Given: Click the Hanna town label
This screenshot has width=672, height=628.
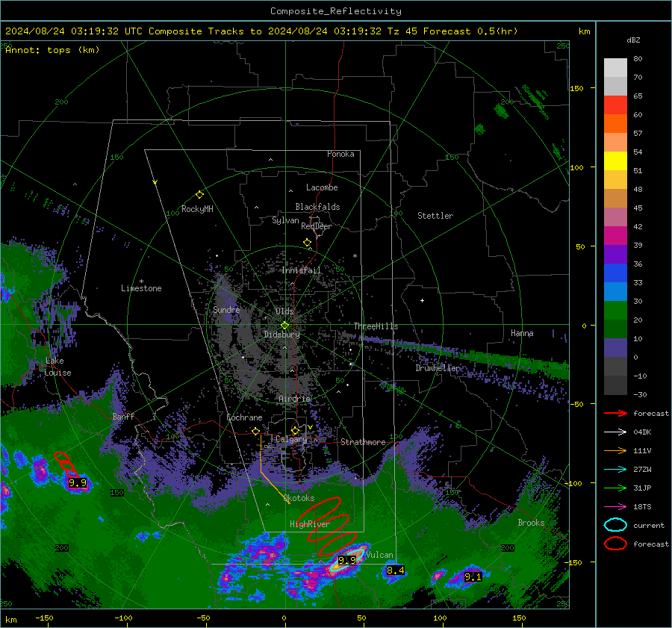Looking at the screenshot, I should pyautogui.click(x=522, y=333).
